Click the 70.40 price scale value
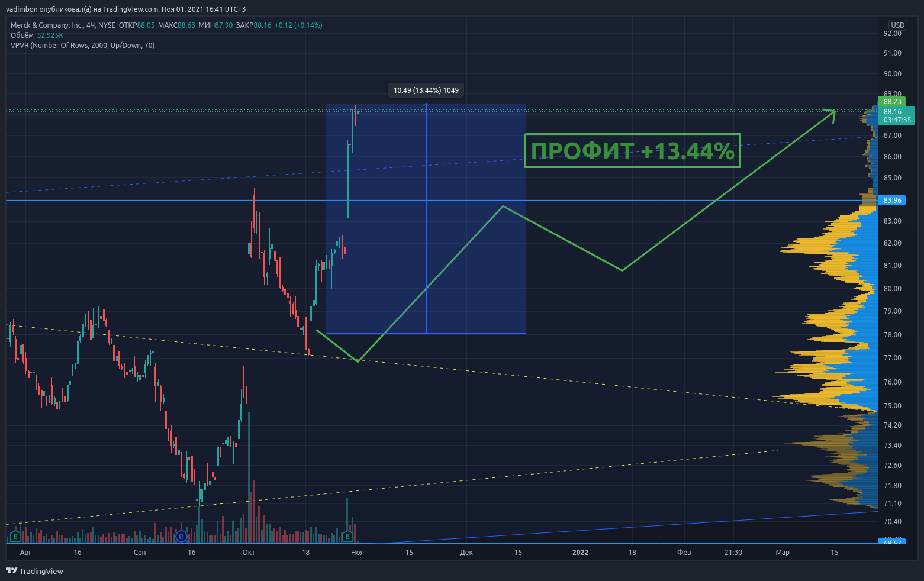 click(893, 522)
